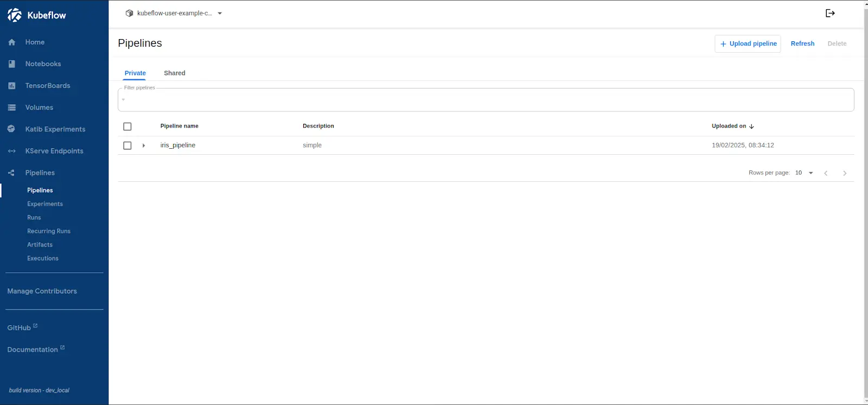Click the 'simple' description cell
Screen dimensions: 868x405
point(312,145)
